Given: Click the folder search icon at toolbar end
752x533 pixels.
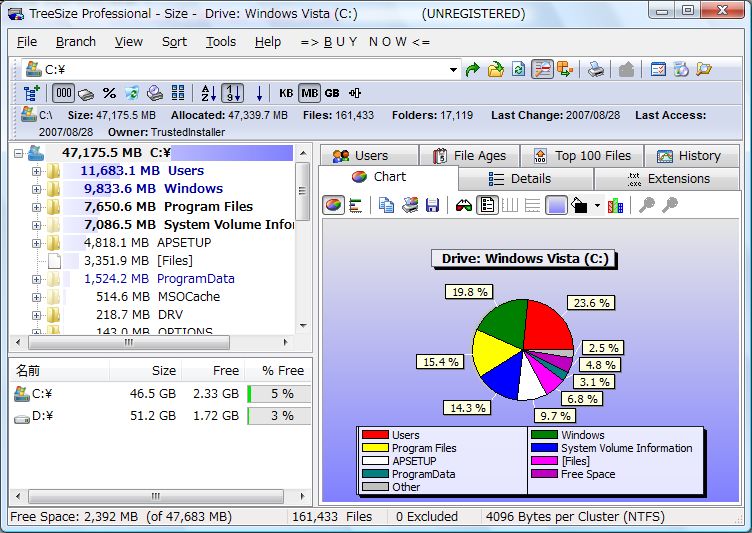Looking at the screenshot, I should pyautogui.click(x=704, y=70).
